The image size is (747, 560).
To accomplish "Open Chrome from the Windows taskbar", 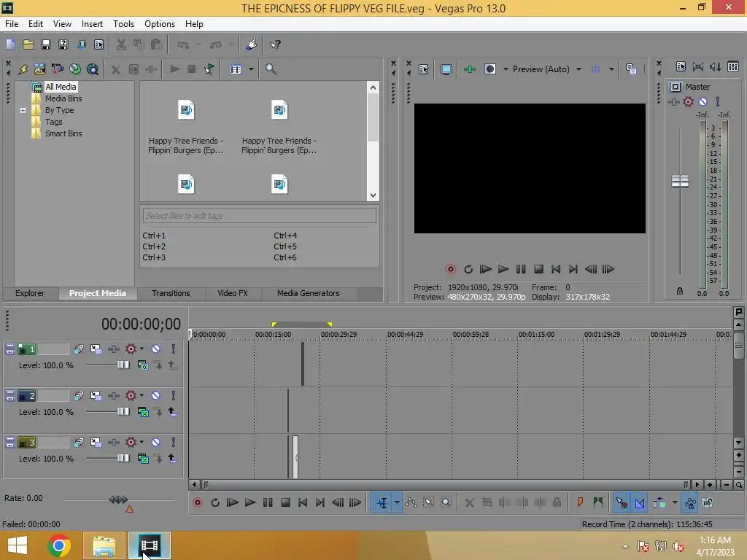I will (x=59, y=545).
